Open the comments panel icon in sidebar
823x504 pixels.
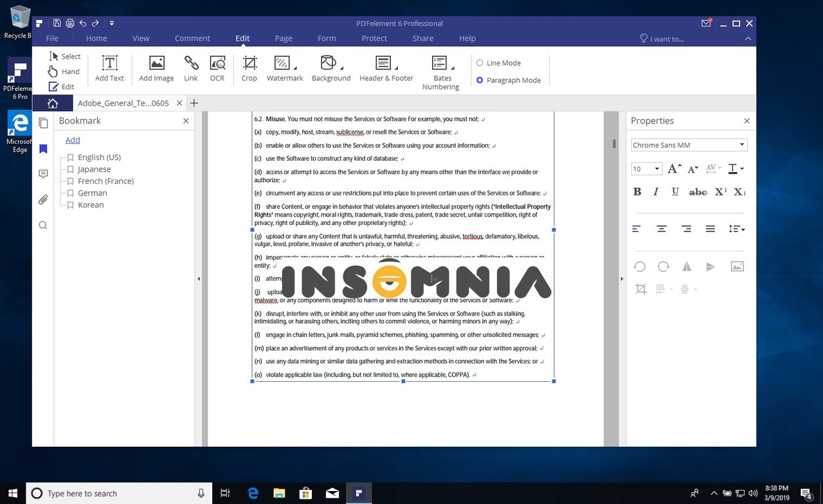point(43,174)
